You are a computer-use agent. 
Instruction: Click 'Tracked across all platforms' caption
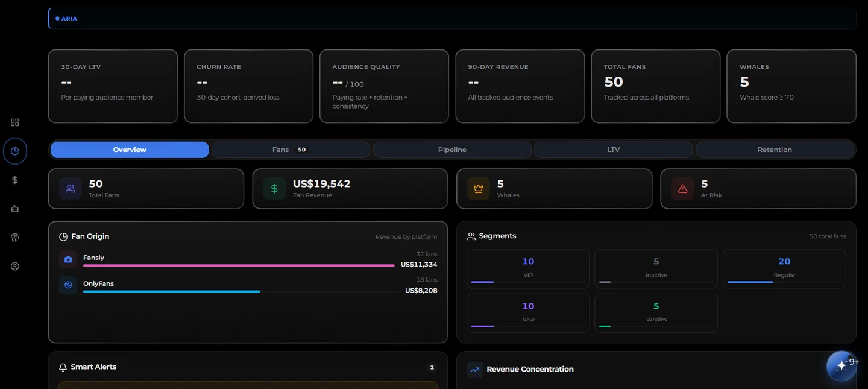coord(646,97)
